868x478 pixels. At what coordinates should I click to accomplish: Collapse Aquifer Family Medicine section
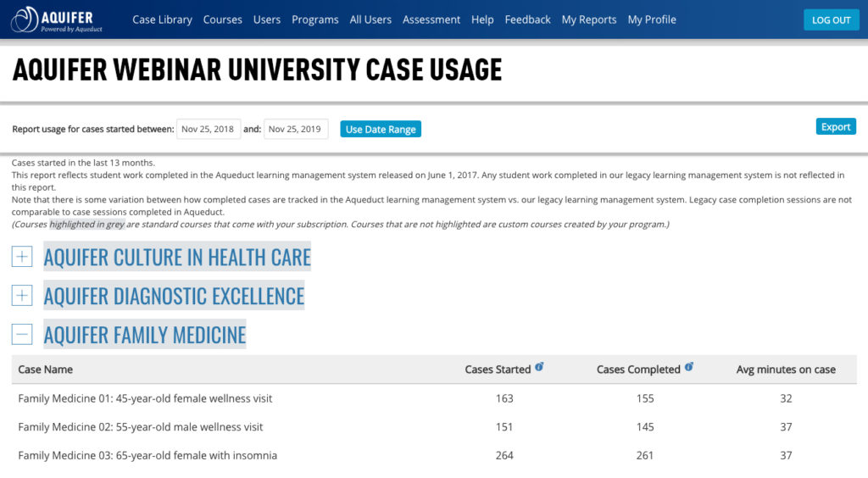pyautogui.click(x=22, y=334)
